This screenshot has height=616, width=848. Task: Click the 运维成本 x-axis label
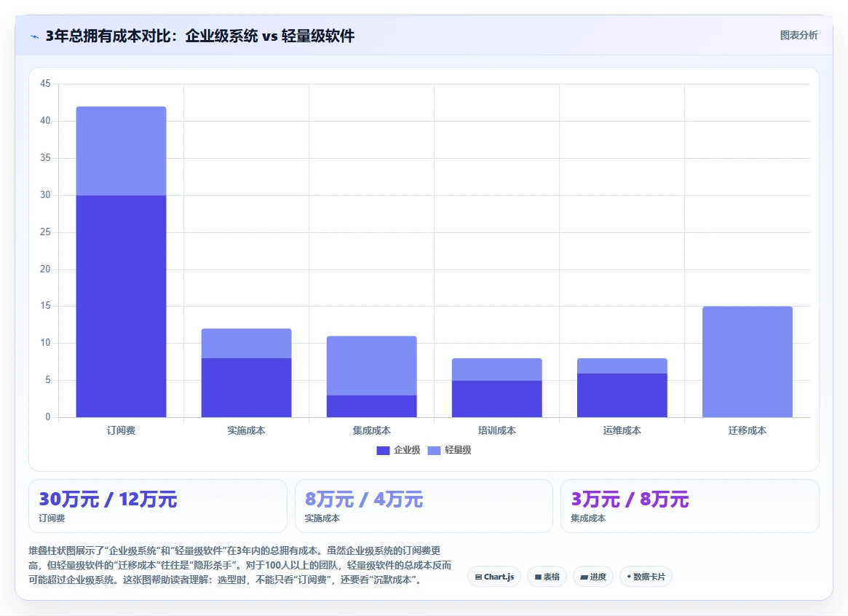coord(622,430)
